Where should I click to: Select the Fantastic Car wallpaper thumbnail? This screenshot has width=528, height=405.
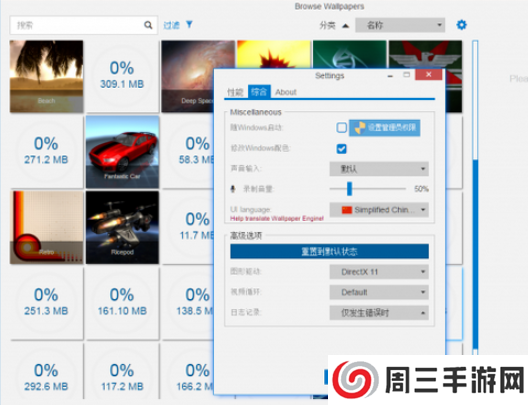122,152
